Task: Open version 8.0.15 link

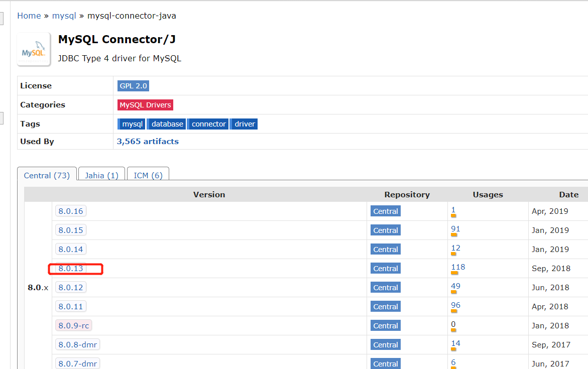Action: pyautogui.click(x=71, y=230)
